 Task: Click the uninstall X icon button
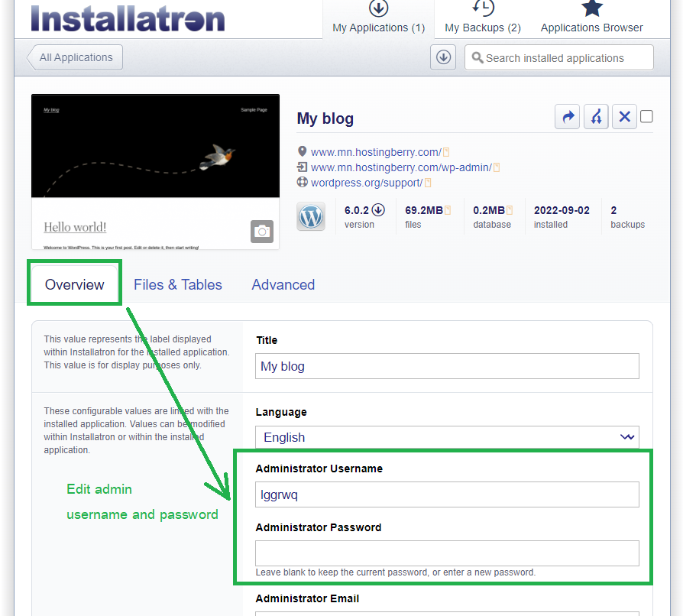click(624, 117)
